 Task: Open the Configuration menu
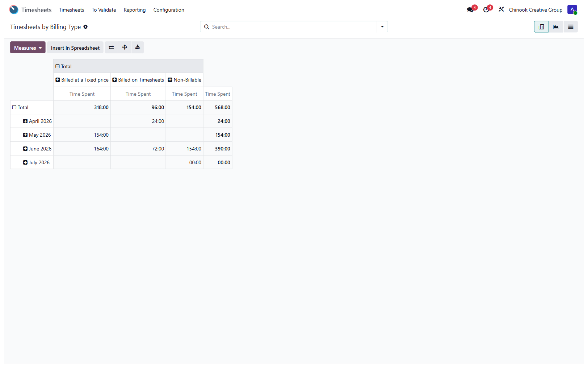169,10
